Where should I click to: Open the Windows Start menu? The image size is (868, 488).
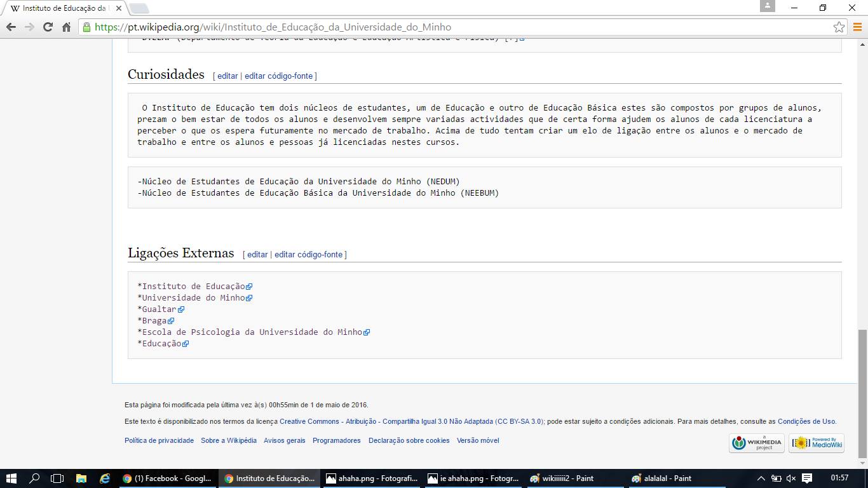(x=11, y=478)
